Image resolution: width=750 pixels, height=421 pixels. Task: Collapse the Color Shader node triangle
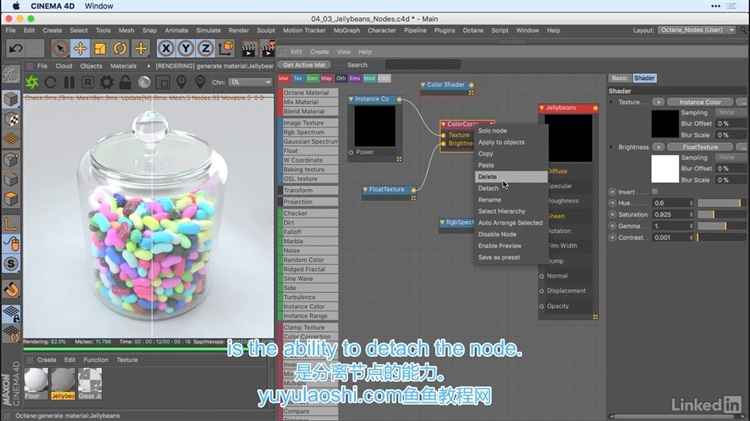(423, 85)
